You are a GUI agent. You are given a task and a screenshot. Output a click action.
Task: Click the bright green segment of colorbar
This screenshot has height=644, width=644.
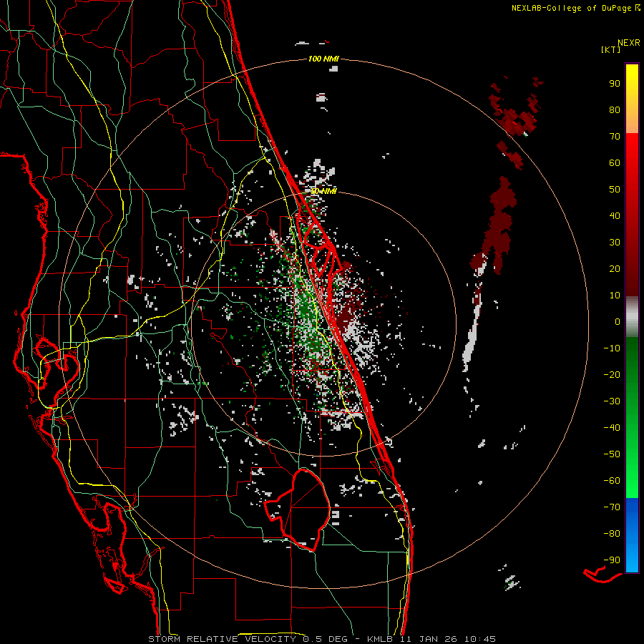point(632,417)
